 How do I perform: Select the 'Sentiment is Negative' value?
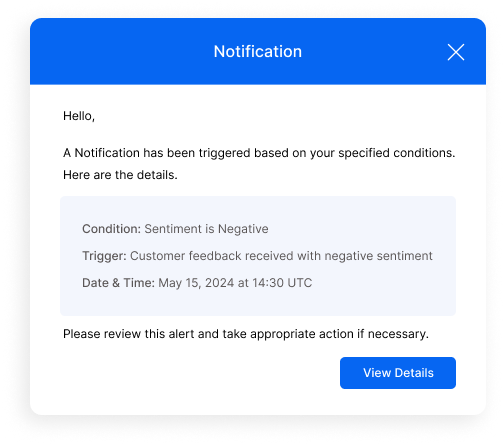point(206,229)
